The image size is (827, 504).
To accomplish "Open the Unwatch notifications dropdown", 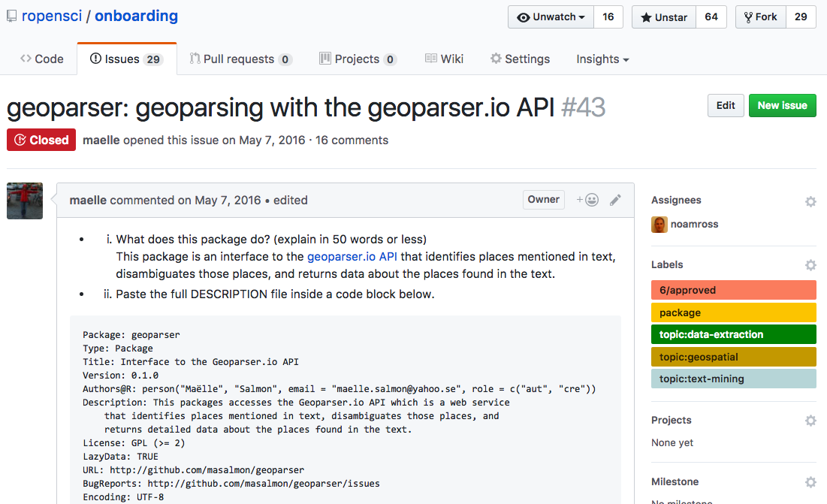I will click(x=551, y=17).
